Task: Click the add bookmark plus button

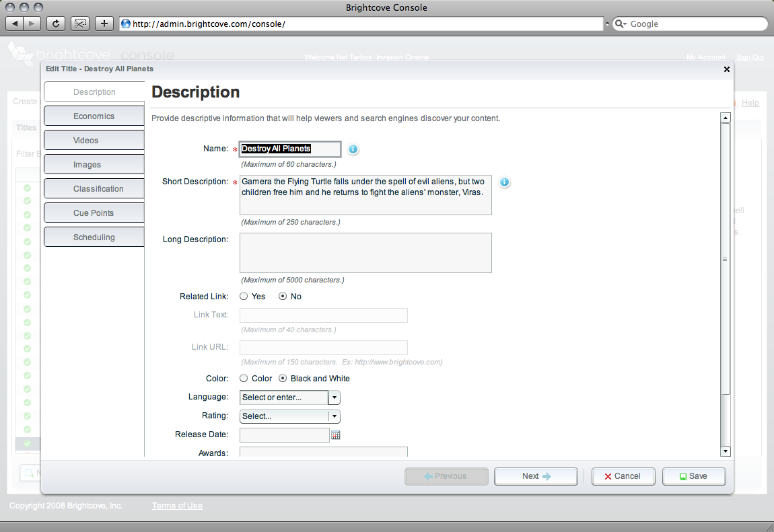Action: click(x=104, y=24)
